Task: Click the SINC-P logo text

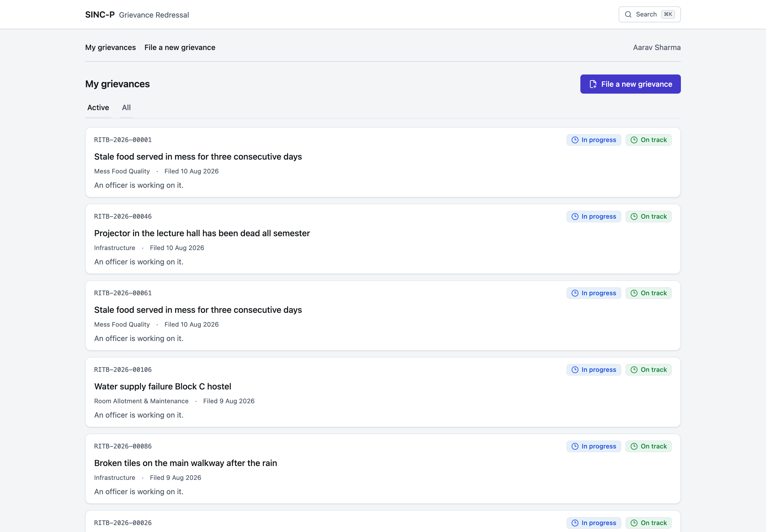Action: 100,15
